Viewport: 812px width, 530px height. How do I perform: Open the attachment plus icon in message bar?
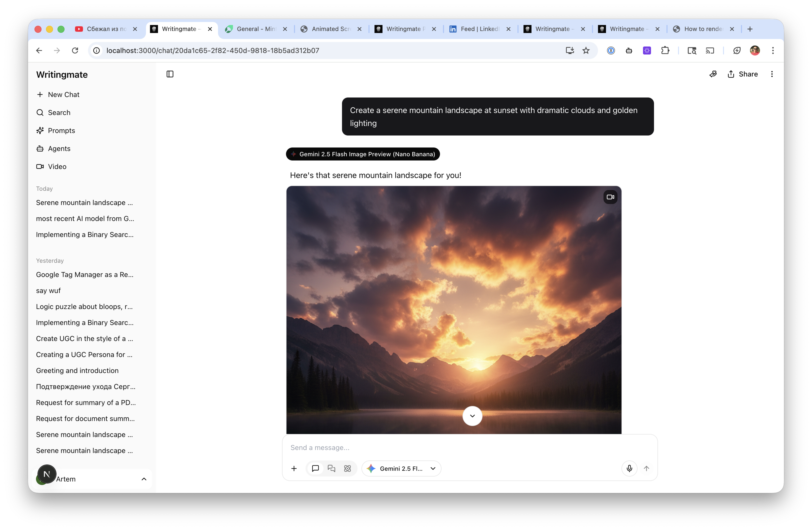pos(294,468)
